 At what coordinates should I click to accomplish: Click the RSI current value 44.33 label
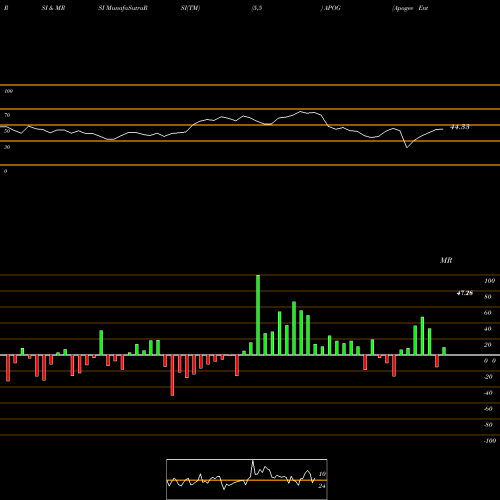(460, 127)
